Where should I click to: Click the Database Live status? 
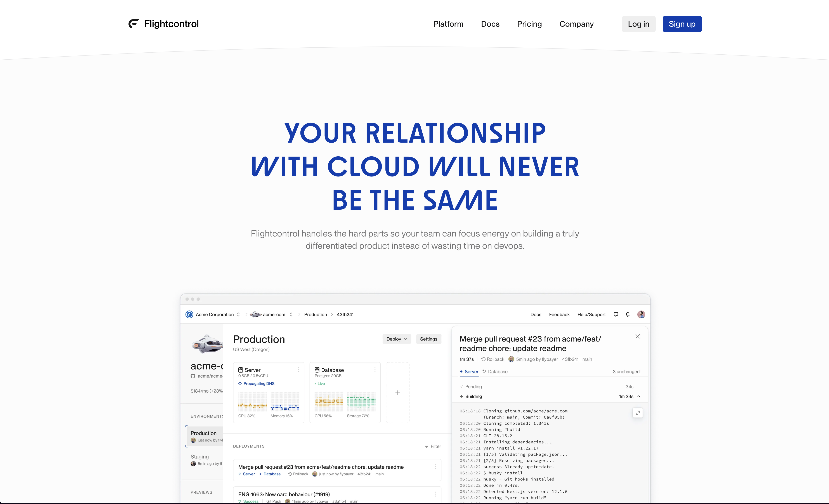(x=320, y=383)
